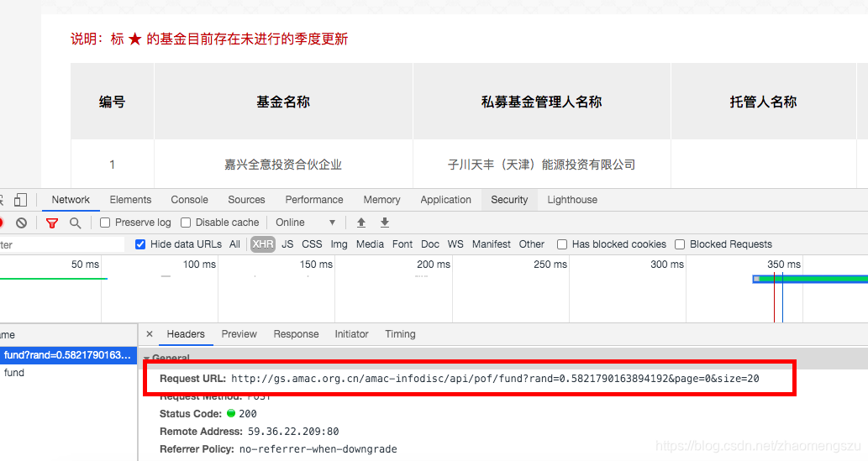The height and width of the screenshot is (461, 868).
Task: Click the 托管人名称 column header
Action: click(x=763, y=102)
